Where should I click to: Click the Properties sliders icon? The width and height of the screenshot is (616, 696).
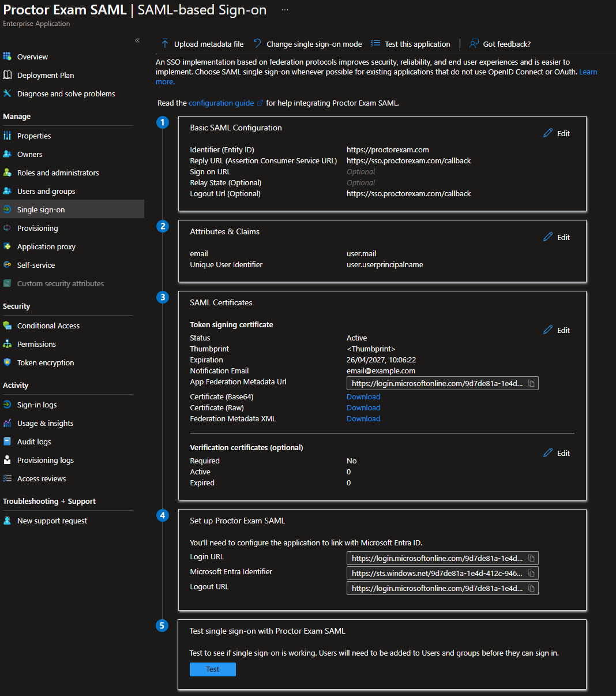pyautogui.click(x=7, y=136)
